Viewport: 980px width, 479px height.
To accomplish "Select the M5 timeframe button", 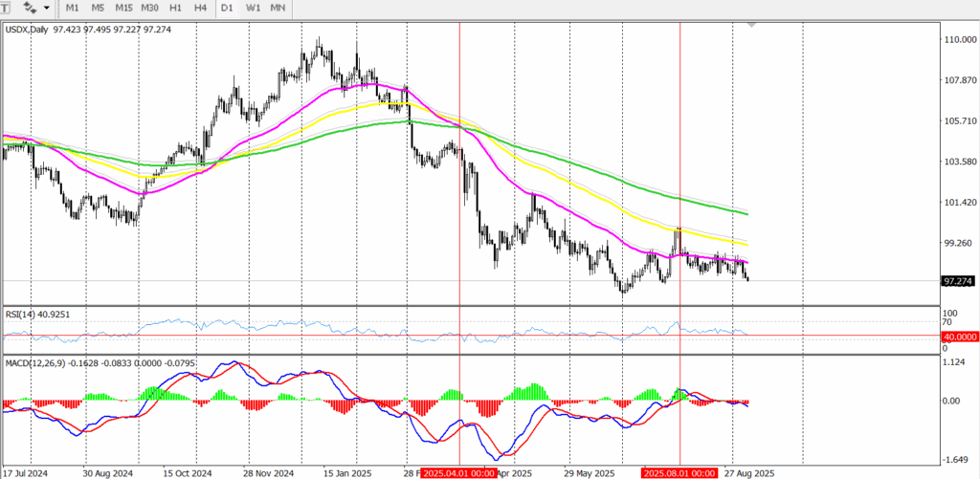I will tap(98, 8).
